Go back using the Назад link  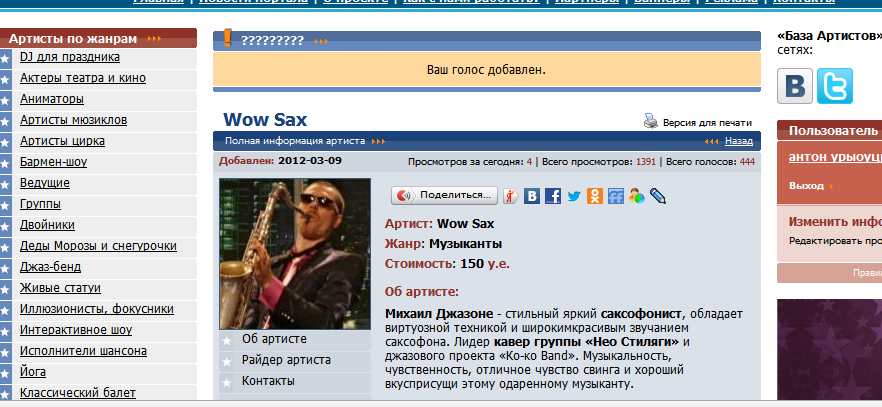coord(739,141)
